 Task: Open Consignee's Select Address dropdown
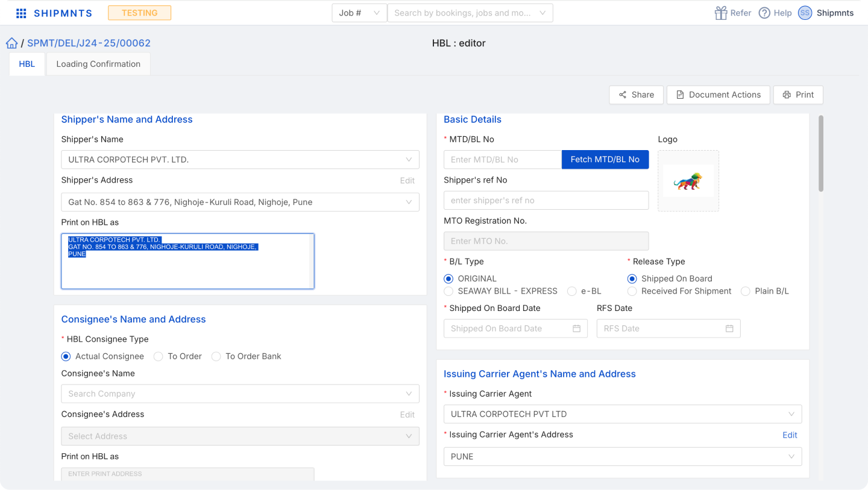tap(240, 436)
